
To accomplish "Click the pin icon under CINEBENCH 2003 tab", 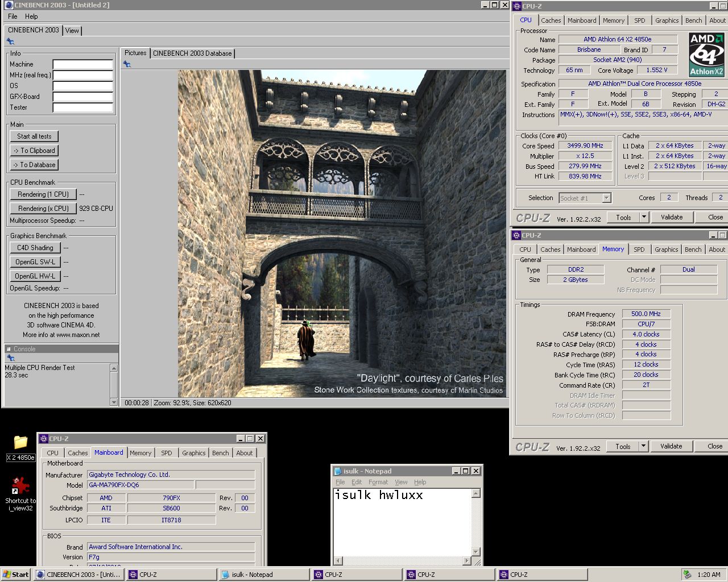I will [x=10, y=41].
